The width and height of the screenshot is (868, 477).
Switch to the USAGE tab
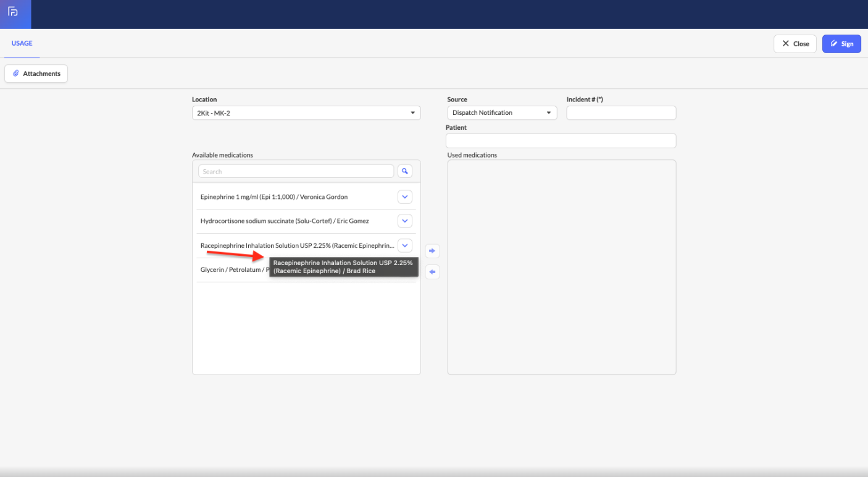click(x=22, y=44)
